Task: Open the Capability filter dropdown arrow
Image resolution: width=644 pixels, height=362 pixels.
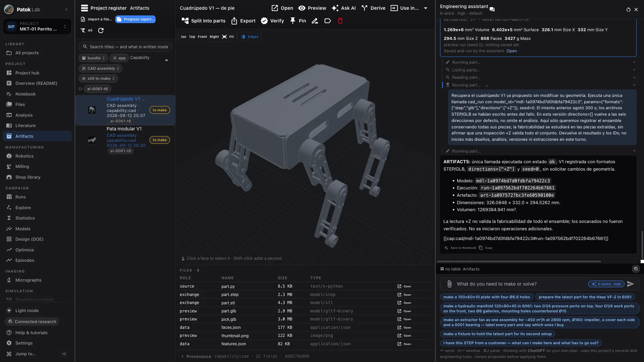Action: (x=166, y=60)
